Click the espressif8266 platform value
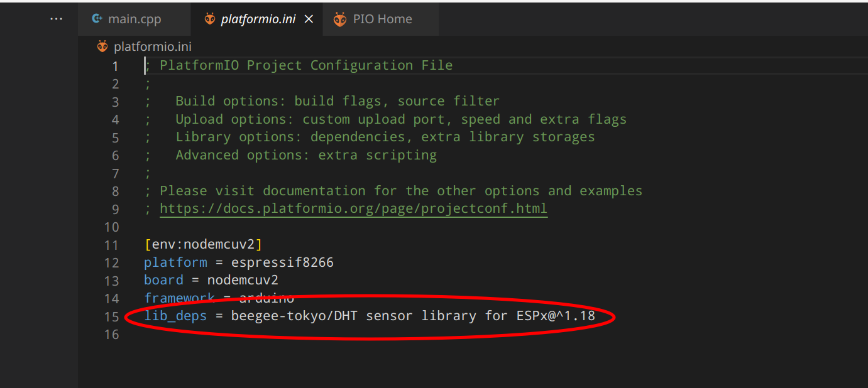 282,262
